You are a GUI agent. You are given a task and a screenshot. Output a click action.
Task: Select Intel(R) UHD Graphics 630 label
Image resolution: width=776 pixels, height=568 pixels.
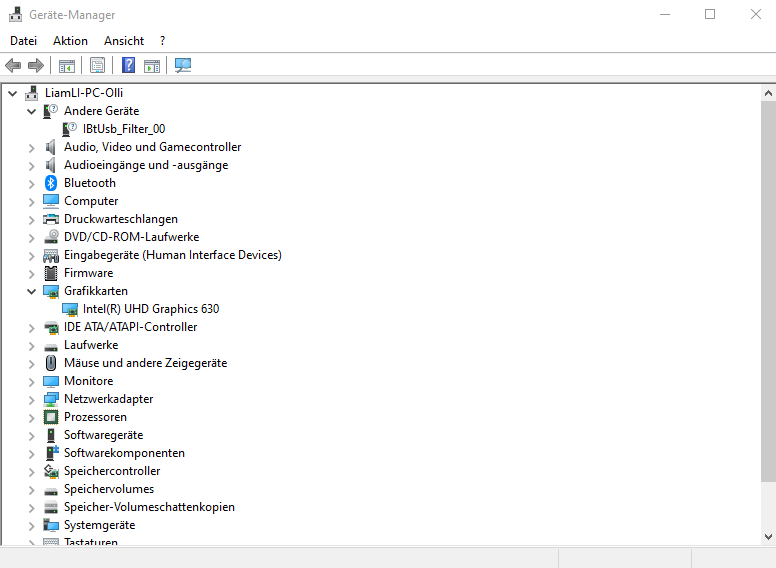coord(151,309)
